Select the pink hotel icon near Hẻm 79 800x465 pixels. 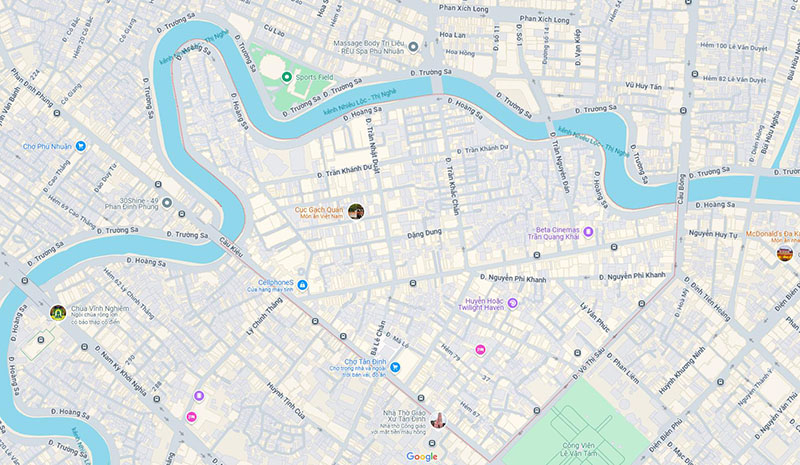tap(480, 350)
